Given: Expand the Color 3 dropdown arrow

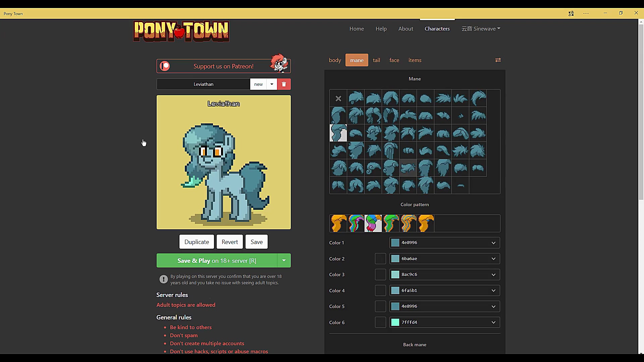Looking at the screenshot, I should point(493,275).
